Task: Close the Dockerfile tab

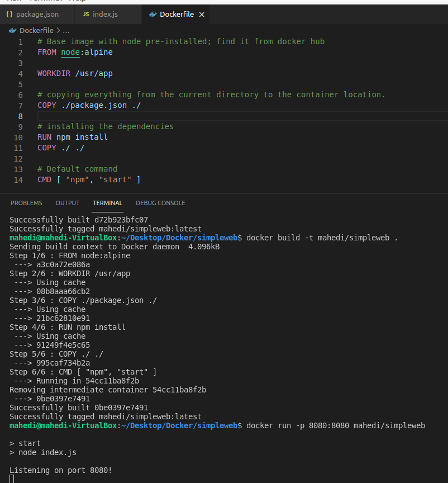Action: pyautogui.click(x=202, y=15)
